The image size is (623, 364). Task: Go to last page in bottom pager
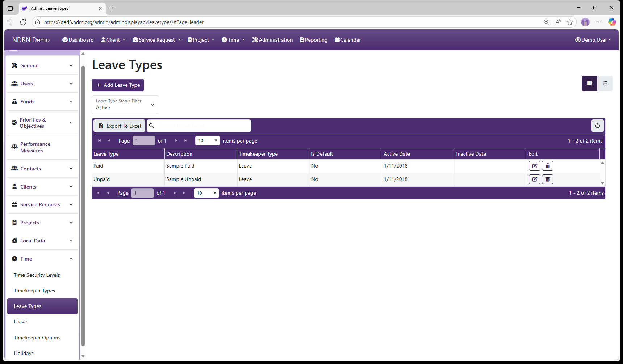[x=184, y=193]
